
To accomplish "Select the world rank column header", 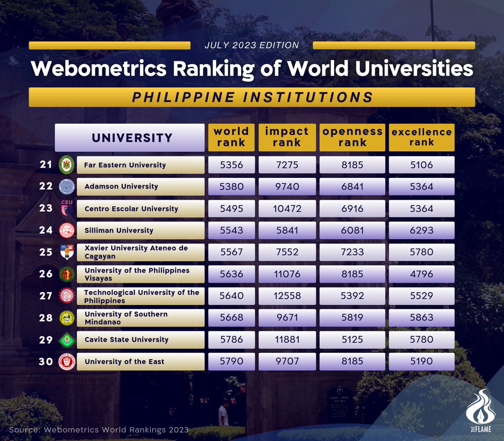I will point(231,137).
